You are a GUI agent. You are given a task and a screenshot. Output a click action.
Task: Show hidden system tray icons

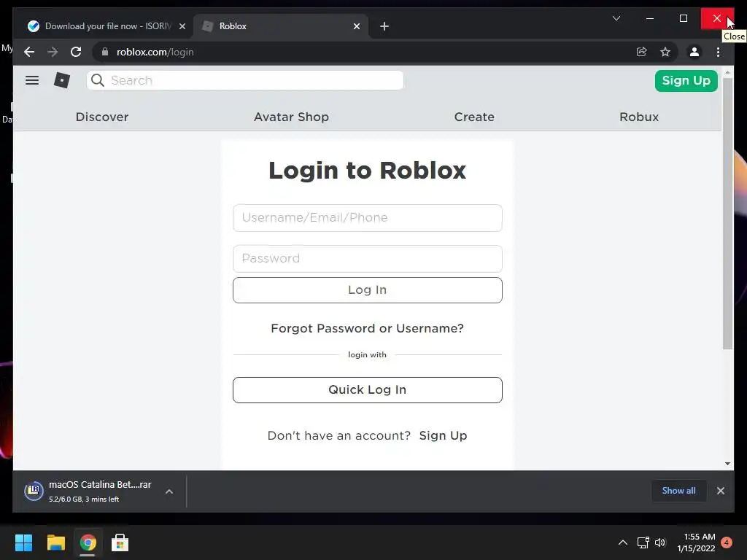[623, 542]
